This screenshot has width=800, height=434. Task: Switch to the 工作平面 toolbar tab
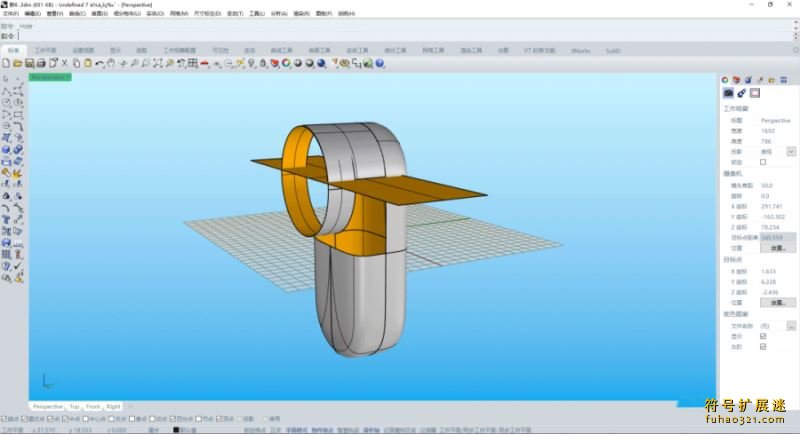45,50
